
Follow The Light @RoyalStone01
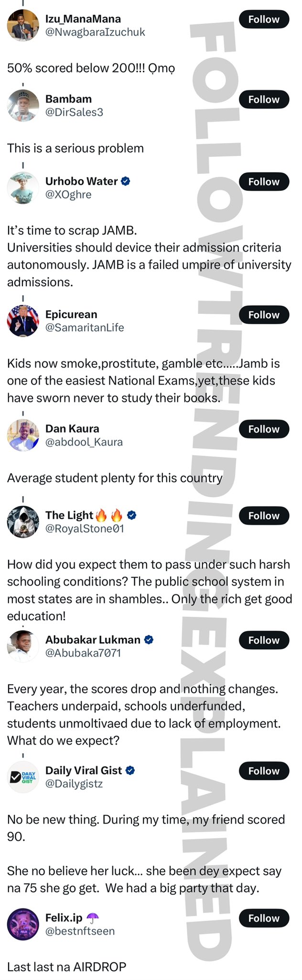click(x=264, y=516)
